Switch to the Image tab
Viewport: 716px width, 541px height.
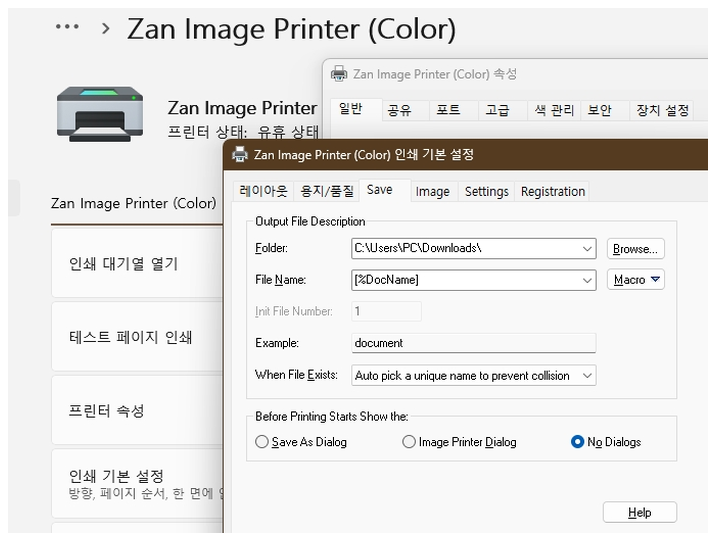click(x=432, y=192)
